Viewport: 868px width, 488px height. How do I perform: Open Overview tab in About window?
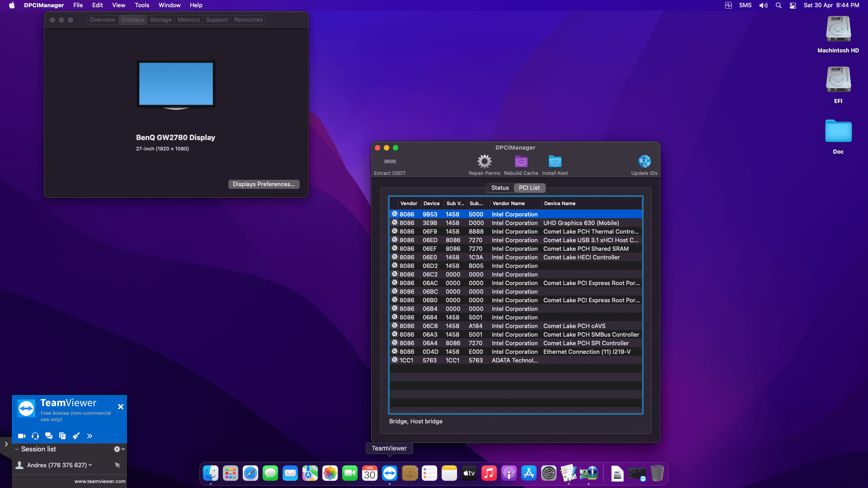(x=102, y=20)
